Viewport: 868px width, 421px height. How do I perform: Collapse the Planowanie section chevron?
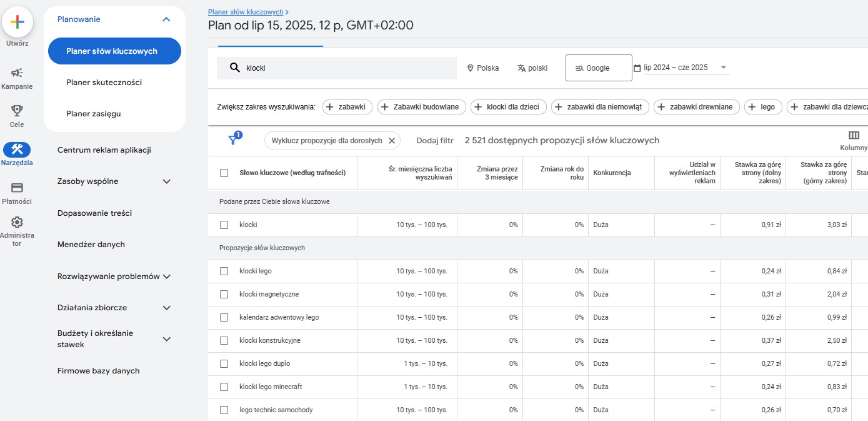click(166, 19)
